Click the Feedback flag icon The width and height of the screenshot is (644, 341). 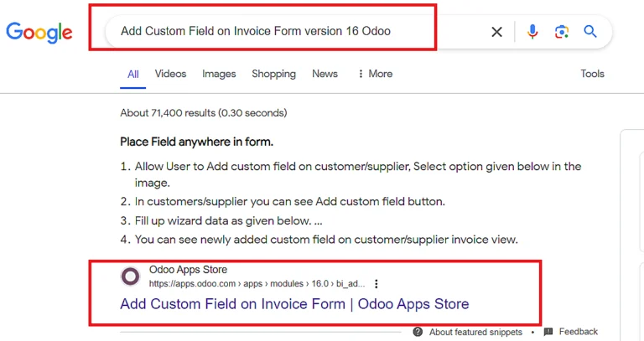pyautogui.click(x=548, y=332)
